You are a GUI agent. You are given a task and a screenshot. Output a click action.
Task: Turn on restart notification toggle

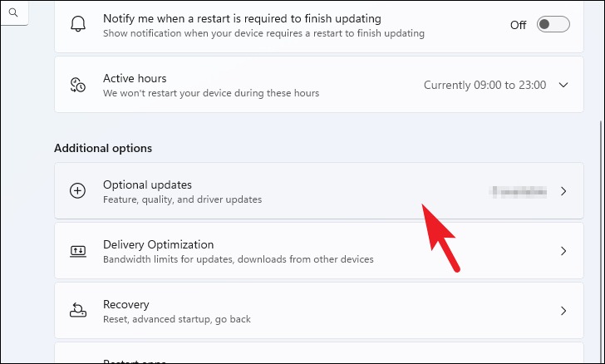(x=553, y=24)
